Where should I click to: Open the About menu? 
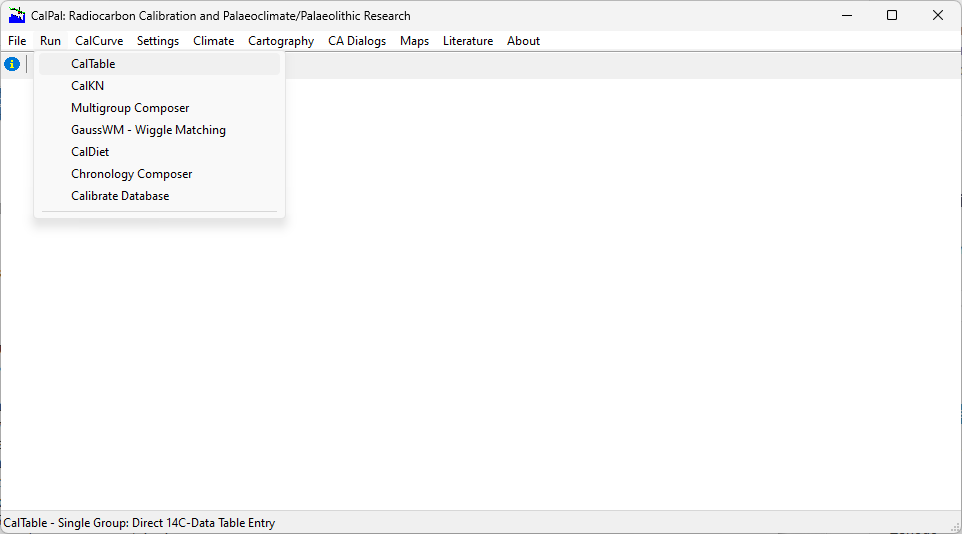pos(523,41)
